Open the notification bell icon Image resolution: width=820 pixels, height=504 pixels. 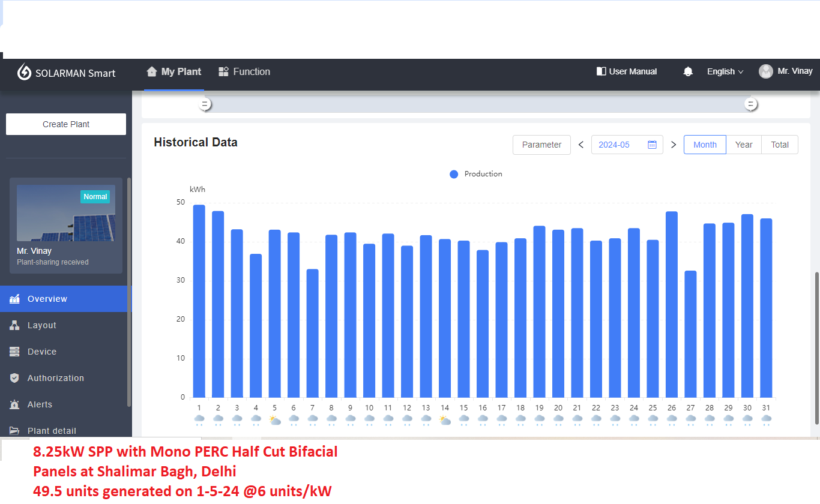point(688,71)
